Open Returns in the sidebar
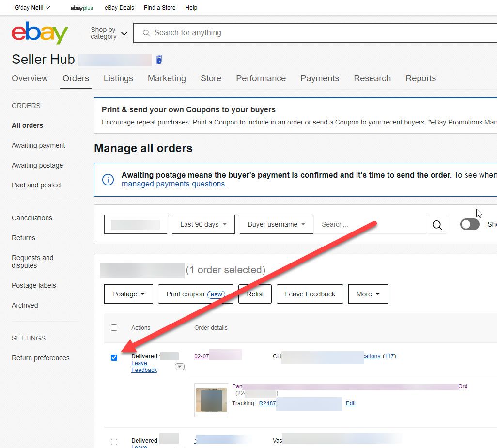 tap(23, 238)
